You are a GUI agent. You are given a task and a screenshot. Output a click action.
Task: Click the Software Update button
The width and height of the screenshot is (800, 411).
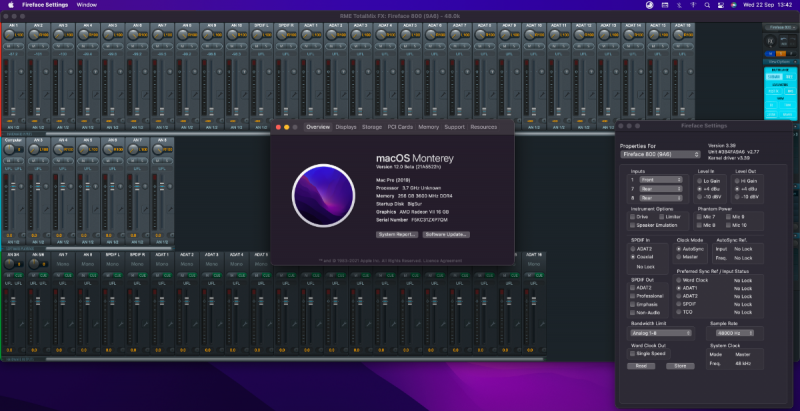point(446,233)
